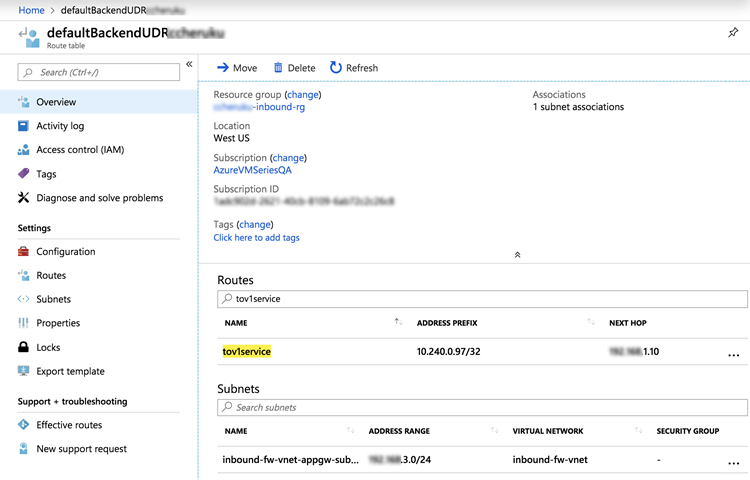Open Configuration settings
This screenshot has height=480, width=750.
pyautogui.click(x=66, y=252)
